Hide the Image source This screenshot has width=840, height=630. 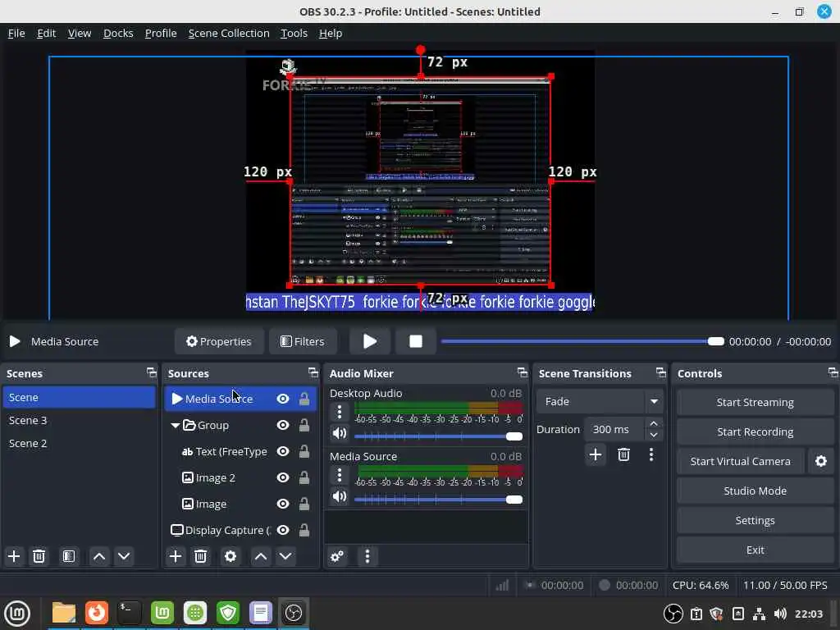[283, 504]
